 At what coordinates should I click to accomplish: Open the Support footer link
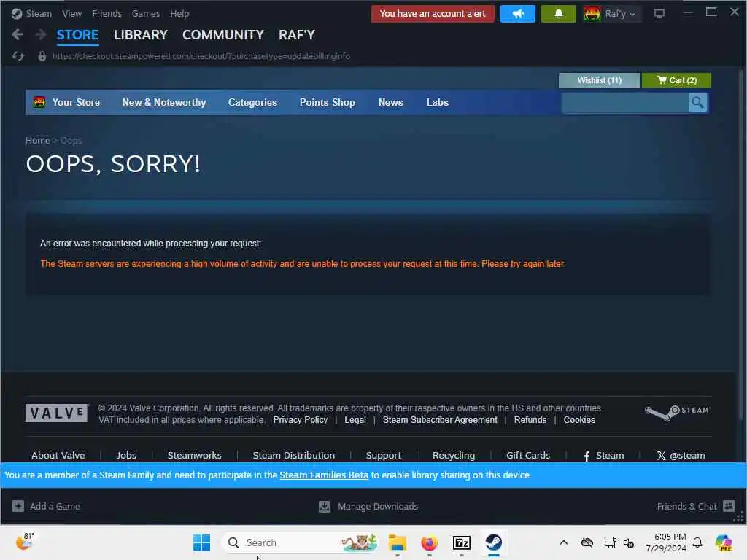click(384, 455)
